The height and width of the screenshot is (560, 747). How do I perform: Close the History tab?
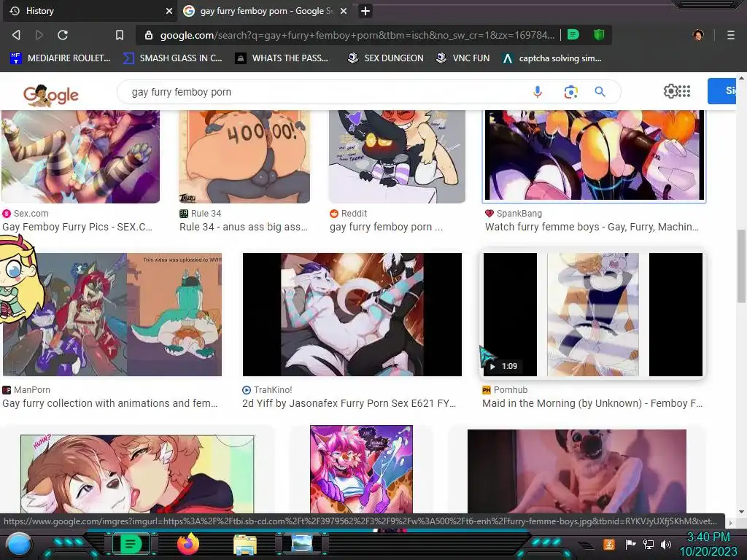[x=169, y=11]
